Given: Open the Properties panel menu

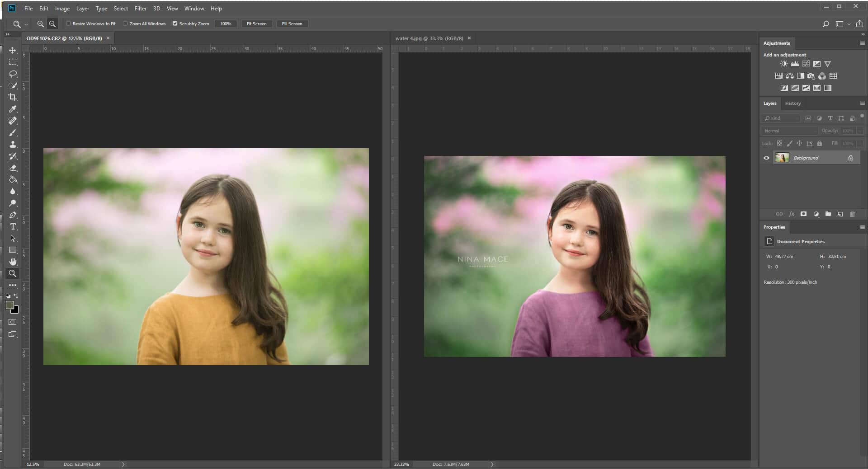Looking at the screenshot, I should tap(862, 227).
